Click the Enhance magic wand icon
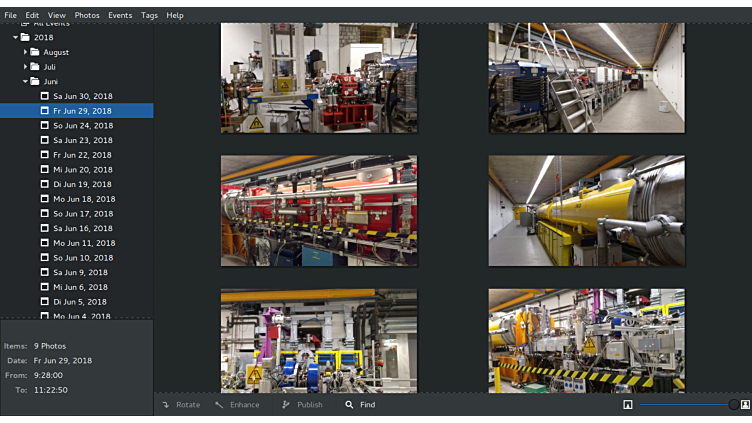Screen dimensions: 752x423 [219, 405]
